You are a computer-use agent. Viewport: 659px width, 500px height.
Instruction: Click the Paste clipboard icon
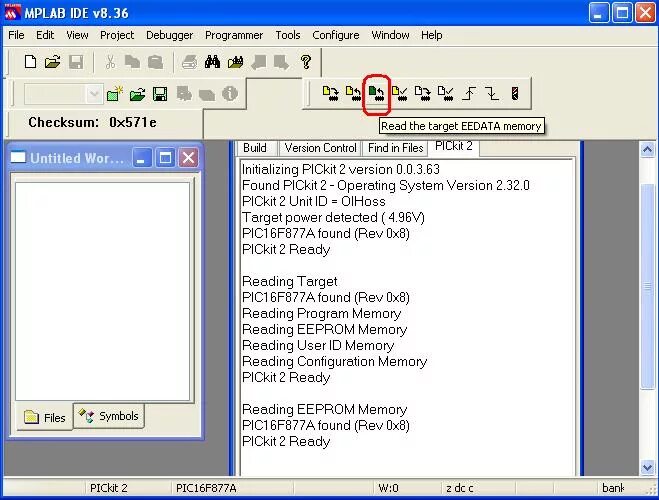pyautogui.click(x=156, y=62)
